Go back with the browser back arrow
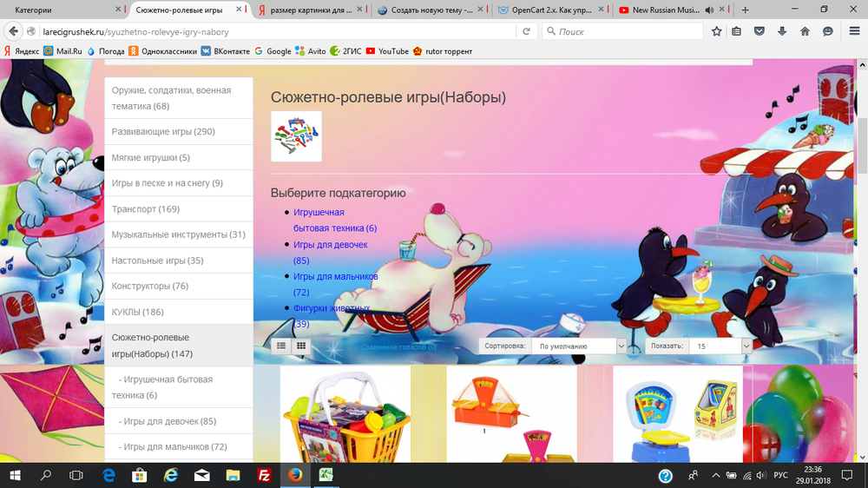The width and height of the screenshot is (868, 488). [14, 31]
